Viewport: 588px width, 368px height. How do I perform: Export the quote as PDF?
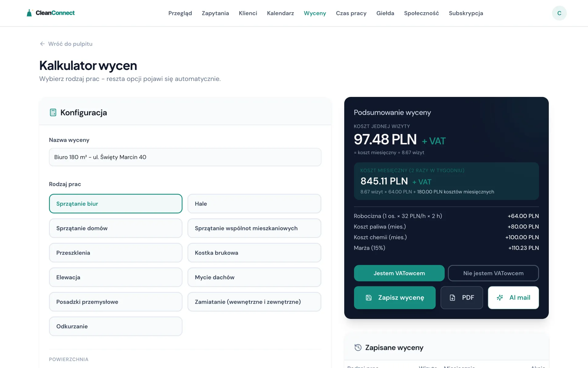pos(462,298)
